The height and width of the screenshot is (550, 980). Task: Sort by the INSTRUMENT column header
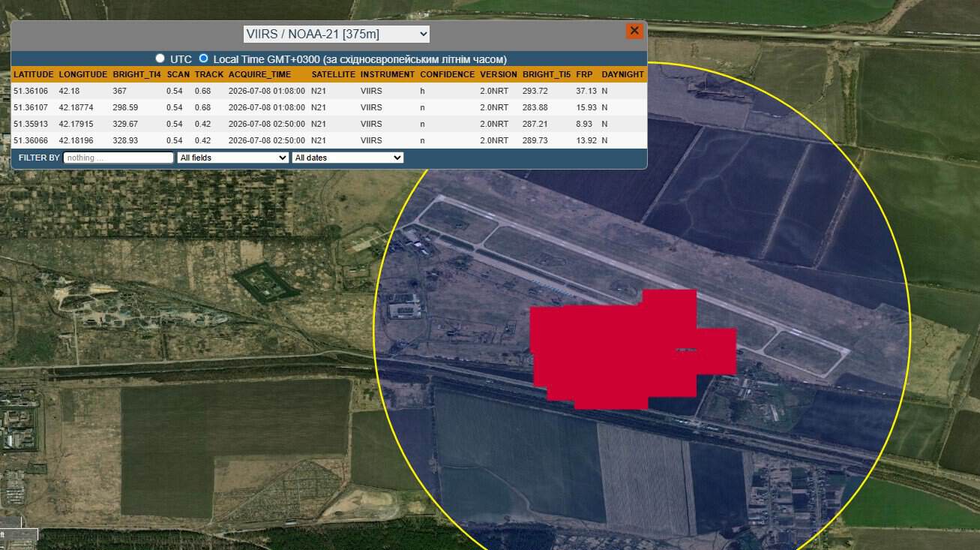(x=388, y=74)
